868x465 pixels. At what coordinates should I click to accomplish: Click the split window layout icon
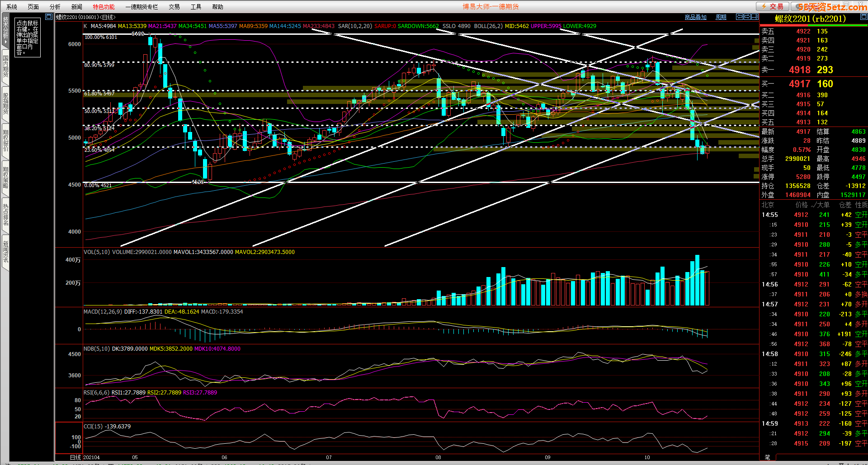point(755,17)
